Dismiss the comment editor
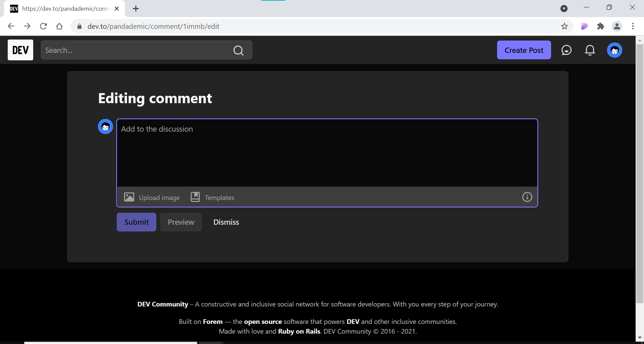Image resolution: width=644 pixels, height=344 pixels. coord(226,222)
